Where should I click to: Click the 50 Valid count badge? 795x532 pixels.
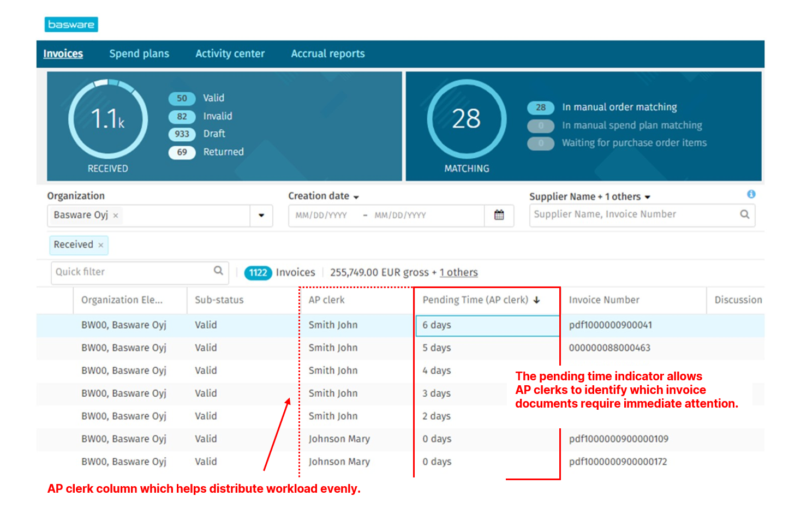(x=182, y=98)
